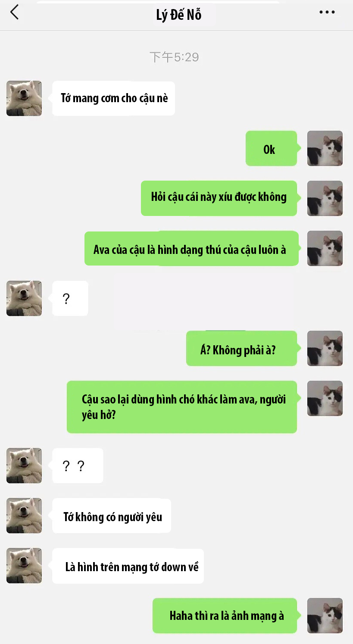Viewport: 353px width, 644px height.
Task: Tap dog avatar beside the single '?' message
Action: [x=24, y=298]
